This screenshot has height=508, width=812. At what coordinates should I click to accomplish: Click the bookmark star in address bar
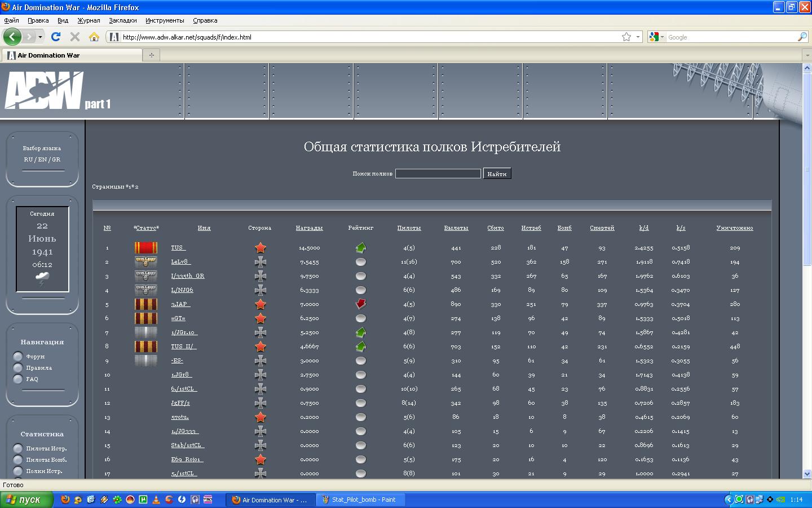626,37
